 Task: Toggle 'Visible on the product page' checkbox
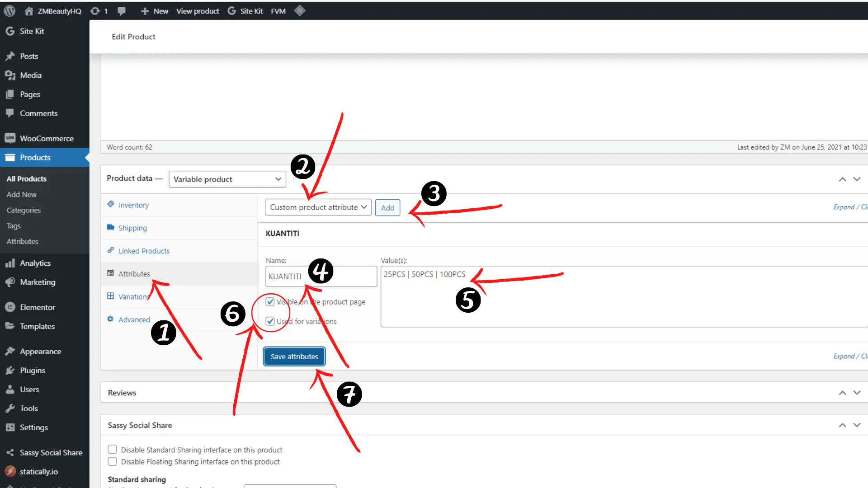click(270, 301)
